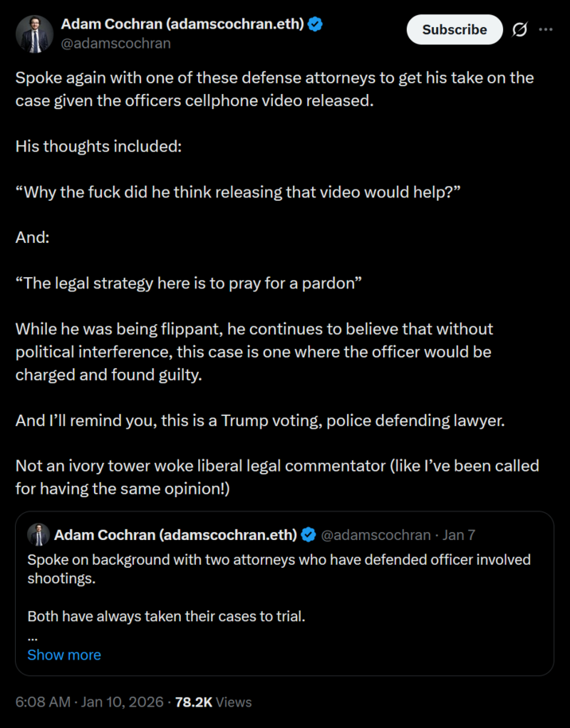
Task: Open Adam Cochran's profile picture in tweet header
Action: point(34,33)
